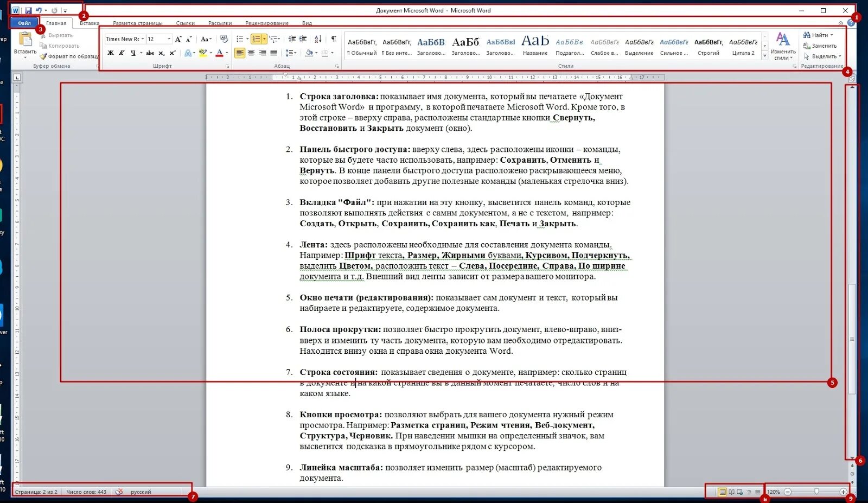868x503 pixels.
Task: Click Вырезать in the clipboard group
Action: coord(56,35)
